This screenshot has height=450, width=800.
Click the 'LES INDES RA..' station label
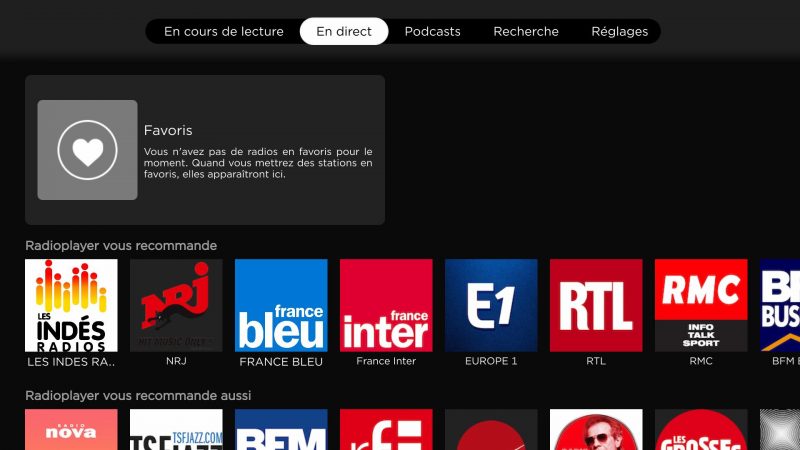pos(71,362)
